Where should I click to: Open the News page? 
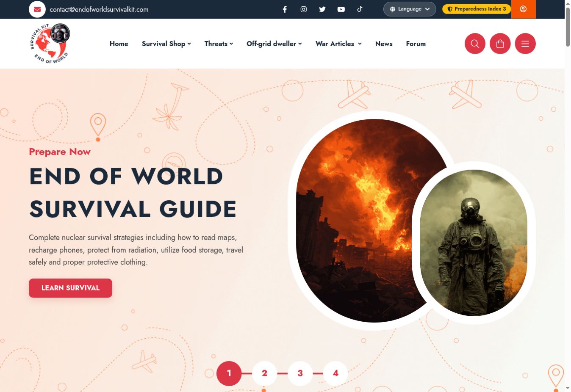tap(384, 44)
